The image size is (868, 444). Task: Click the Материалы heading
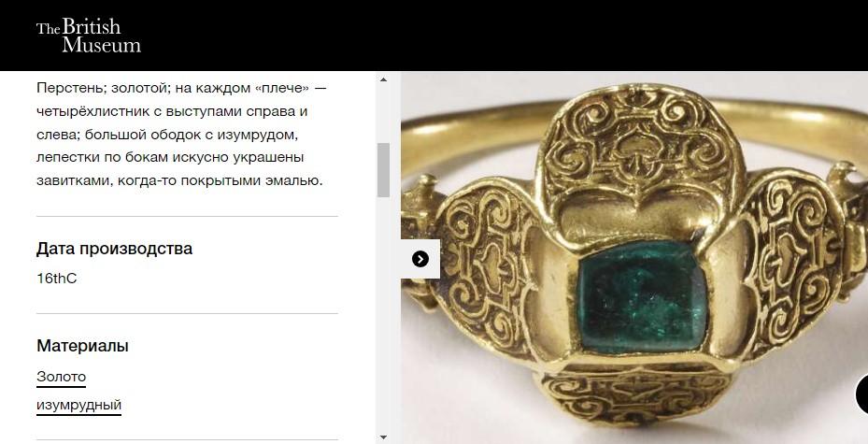click(x=82, y=346)
